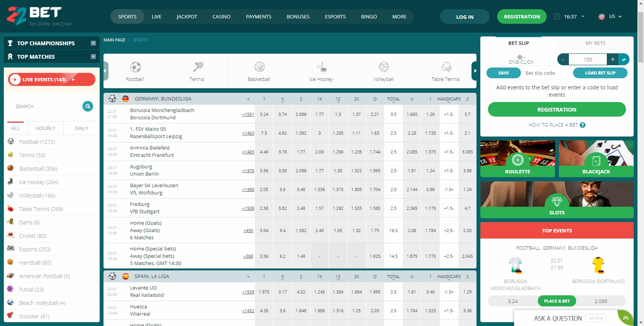Click the Live Events play icon

coord(15,79)
